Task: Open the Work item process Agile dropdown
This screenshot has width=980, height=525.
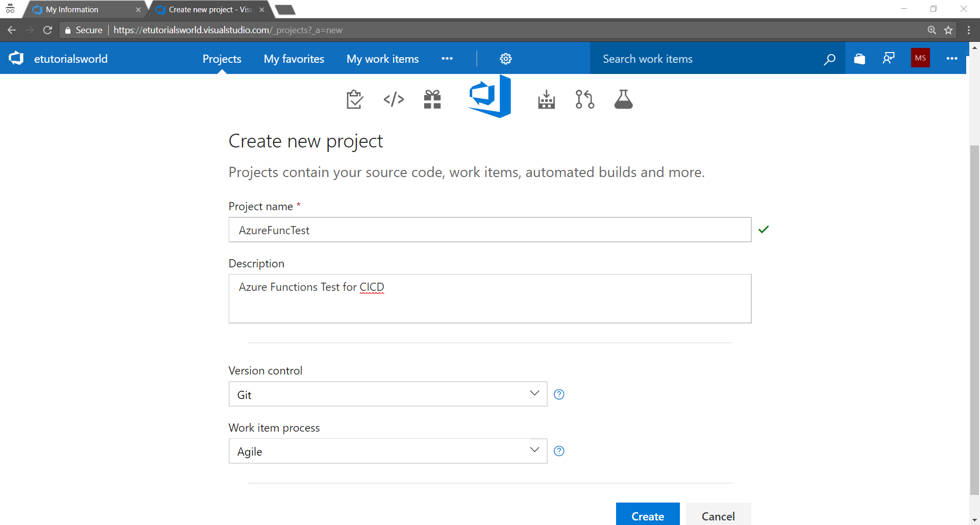Action: coord(388,451)
